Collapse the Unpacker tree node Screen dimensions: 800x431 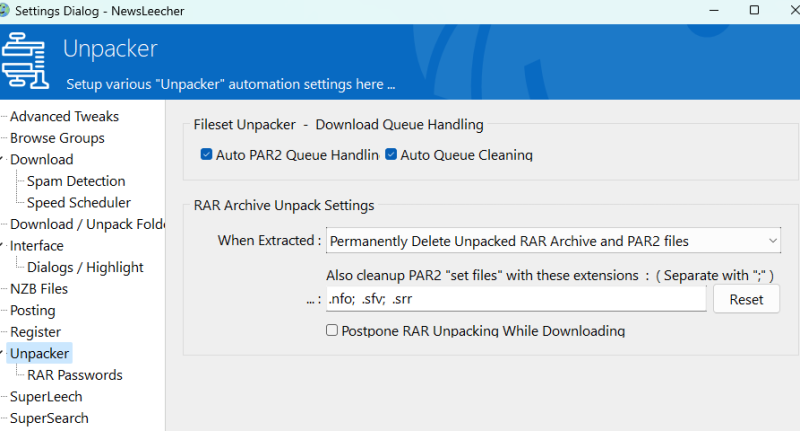pyautogui.click(x=3, y=354)
